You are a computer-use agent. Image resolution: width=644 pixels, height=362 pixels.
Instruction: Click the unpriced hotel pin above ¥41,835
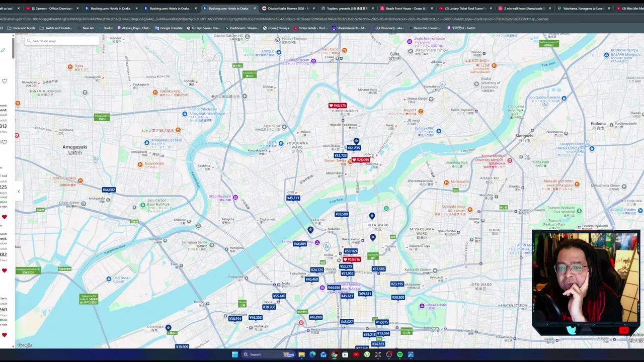click(x=356, y=141)
